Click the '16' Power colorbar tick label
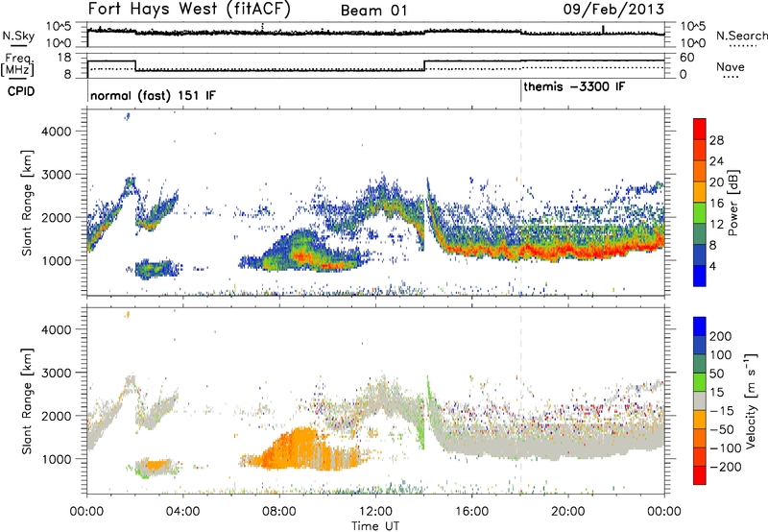768x532 pixels. [x=716, y=204]
